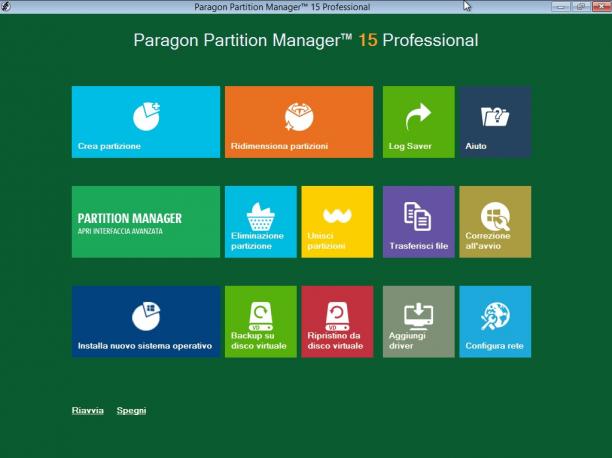Select the Eliminazione partizione tile

coord(261,222)
